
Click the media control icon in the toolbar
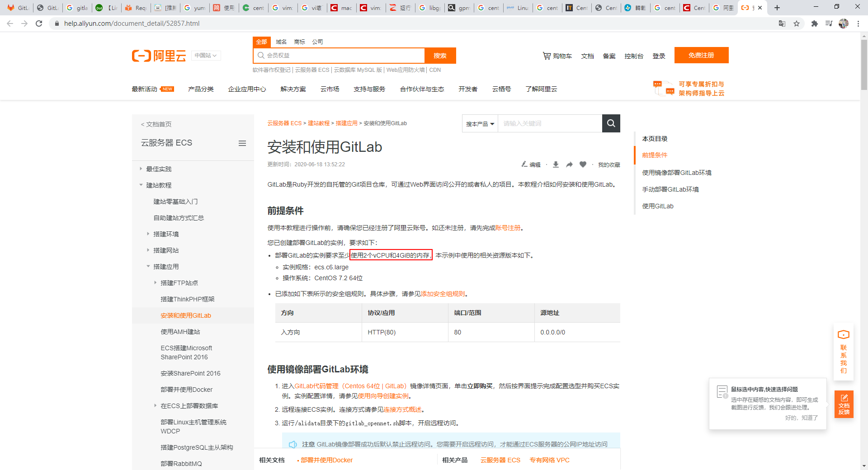829,23
